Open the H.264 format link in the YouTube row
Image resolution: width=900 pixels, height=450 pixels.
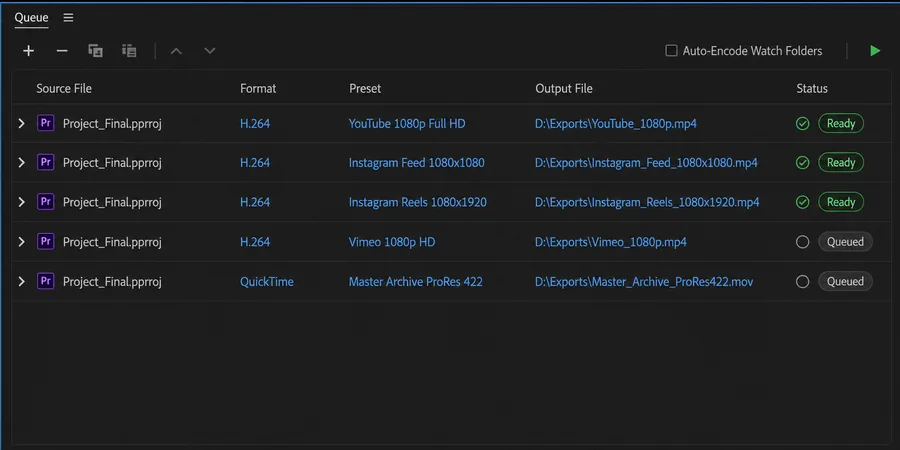pos(255,123)
